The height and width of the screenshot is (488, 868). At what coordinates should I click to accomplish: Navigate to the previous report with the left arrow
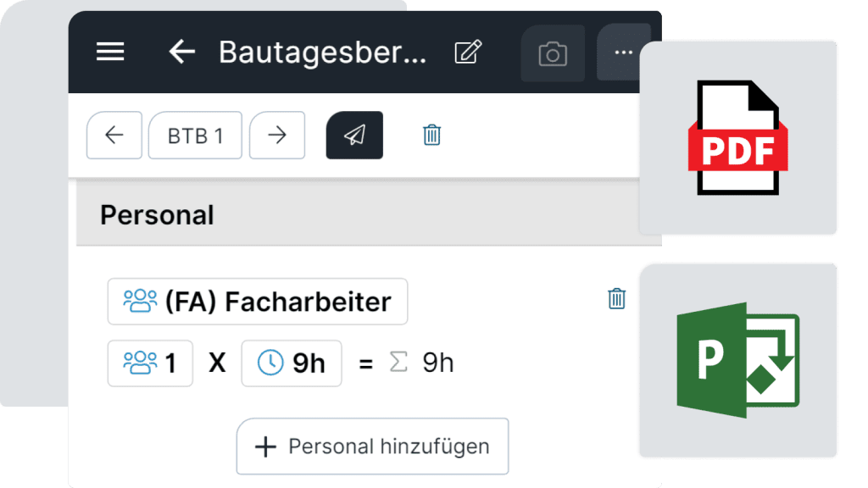(114, 135)
